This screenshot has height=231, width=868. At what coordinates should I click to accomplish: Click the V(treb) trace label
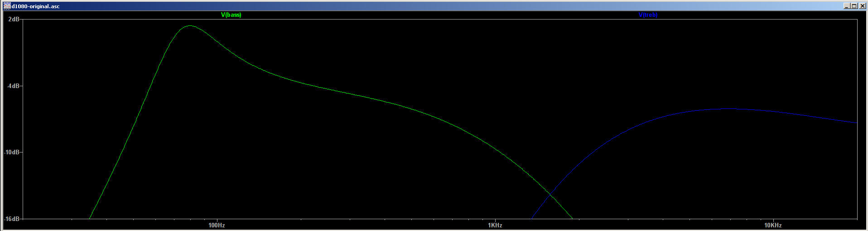pyautogui.click(x=648, y=15)
